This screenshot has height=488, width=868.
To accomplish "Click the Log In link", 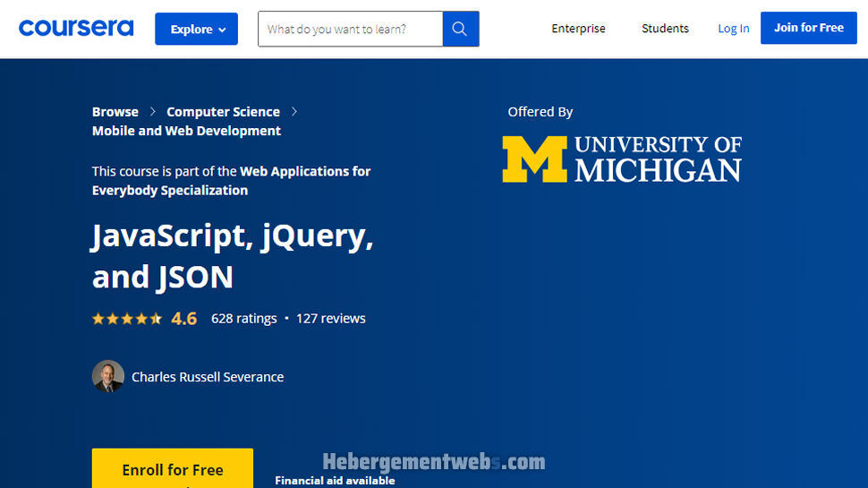I will (x=733, y=29).
